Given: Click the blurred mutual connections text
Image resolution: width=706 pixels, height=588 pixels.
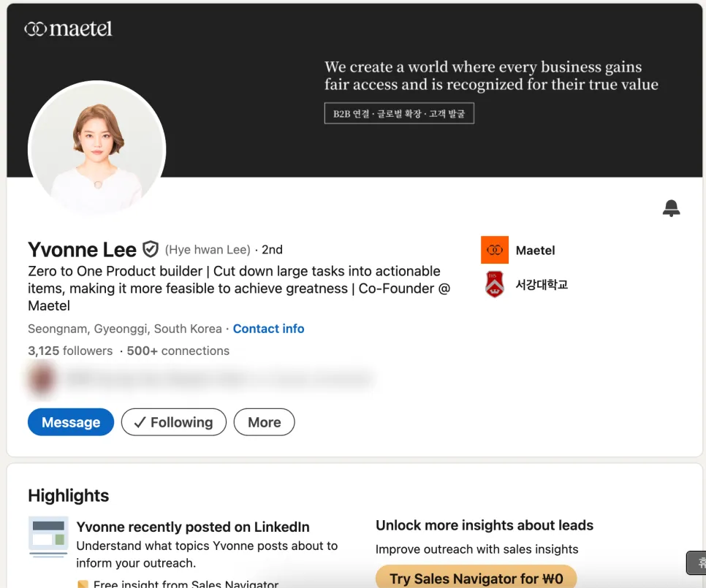Looking at the screenshot, I should (220, 379).
